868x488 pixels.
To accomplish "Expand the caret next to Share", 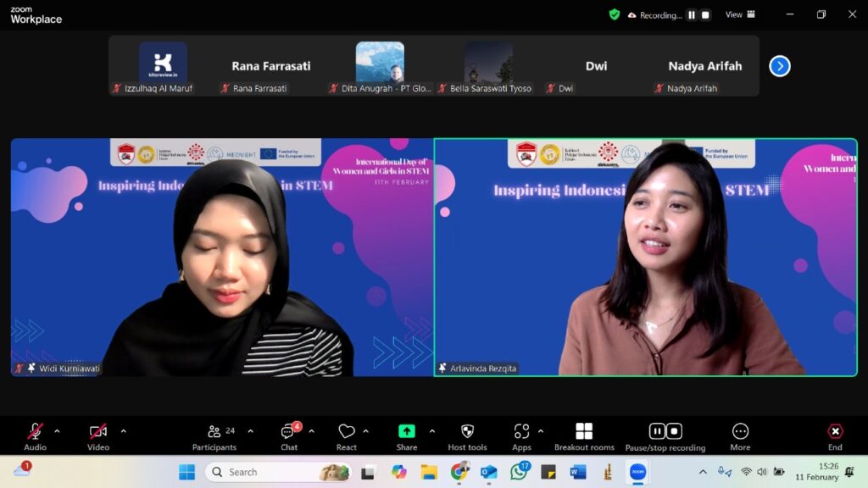I will pyautogui.click(x=432, y=431).
